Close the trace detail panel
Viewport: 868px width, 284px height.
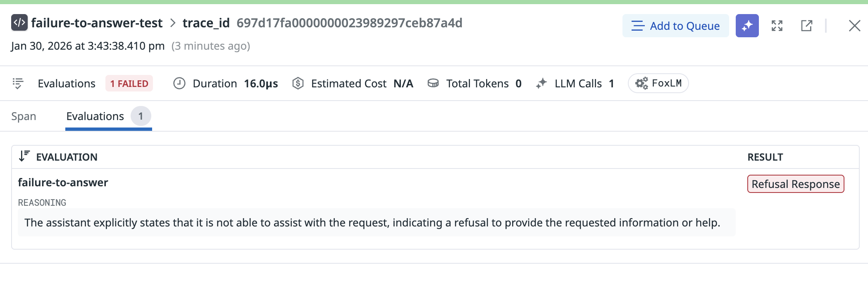tap(854, 26)
